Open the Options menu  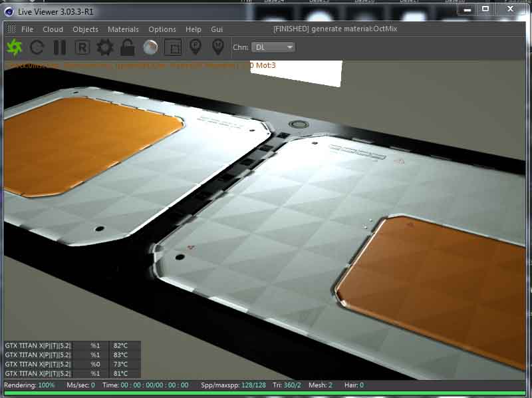(162, 29)
